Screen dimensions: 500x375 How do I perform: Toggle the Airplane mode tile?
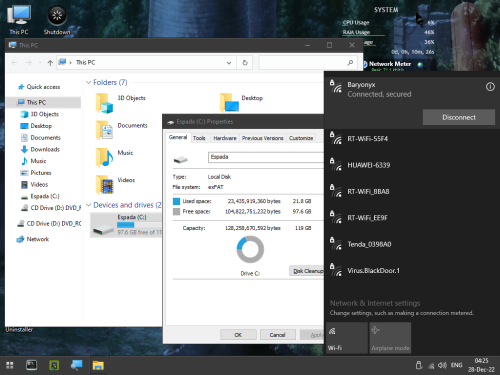tap(390, 338)
